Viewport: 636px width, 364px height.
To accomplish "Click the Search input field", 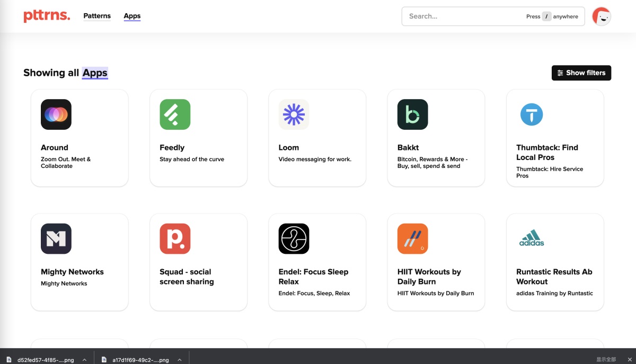I will 493,16.
